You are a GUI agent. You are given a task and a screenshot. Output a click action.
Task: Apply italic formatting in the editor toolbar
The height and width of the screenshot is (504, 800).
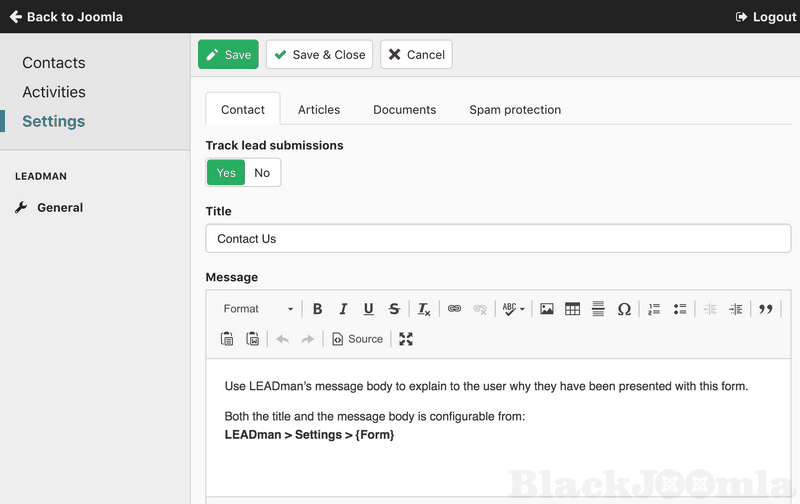[343, 309]
